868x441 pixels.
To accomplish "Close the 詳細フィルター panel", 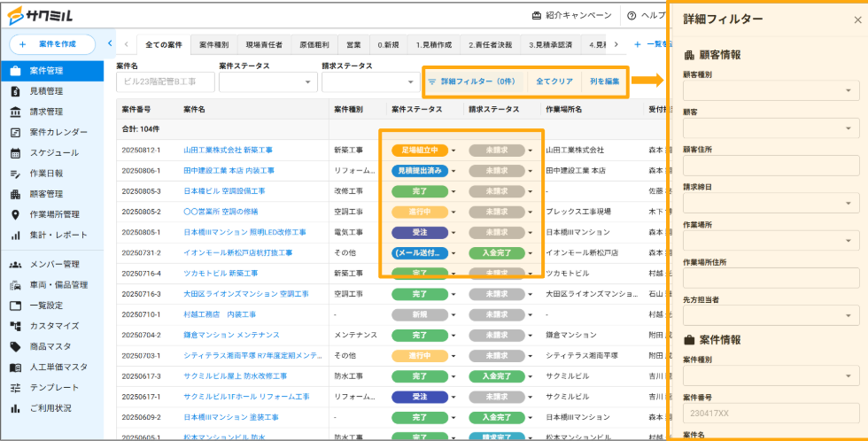I will pyautogui.click(x=856, y=19).
